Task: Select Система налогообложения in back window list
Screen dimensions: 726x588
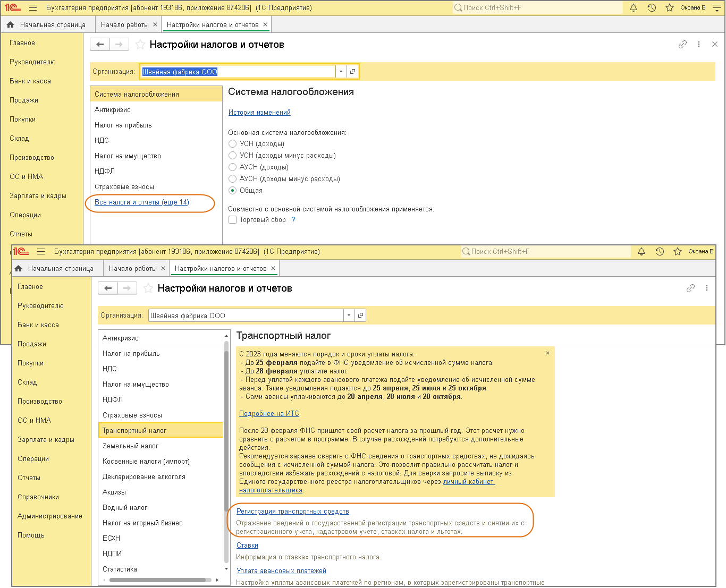Action: [x=156, y=95]
